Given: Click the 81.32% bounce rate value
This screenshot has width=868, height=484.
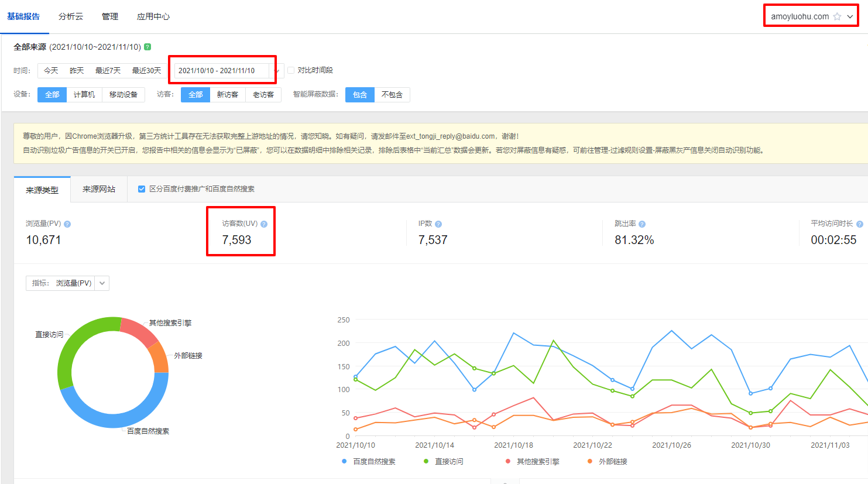Looking at the screenshot, I should [634, 240].
